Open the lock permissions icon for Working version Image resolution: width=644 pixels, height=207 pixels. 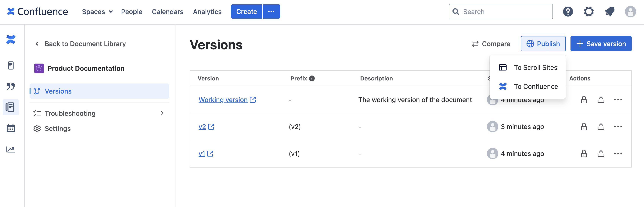[584, 100]
